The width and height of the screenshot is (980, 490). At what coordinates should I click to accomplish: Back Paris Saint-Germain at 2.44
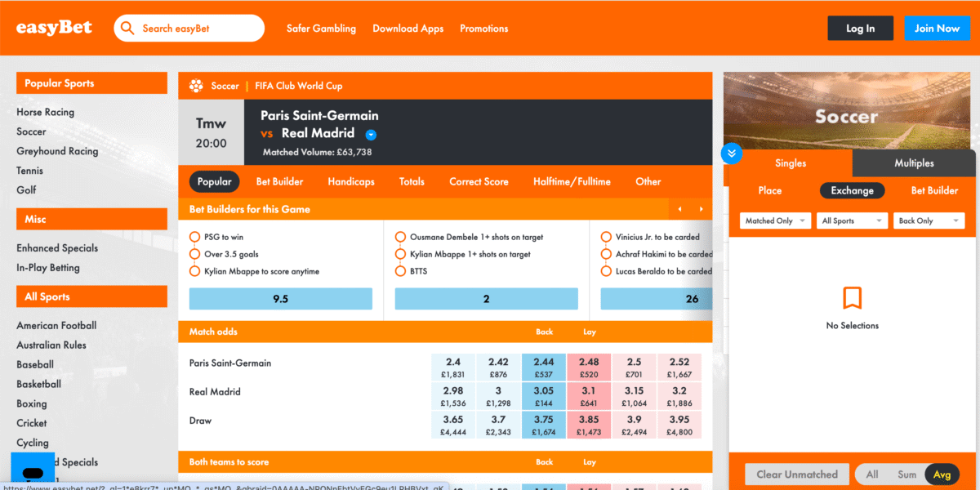click(x=544, y=367)
